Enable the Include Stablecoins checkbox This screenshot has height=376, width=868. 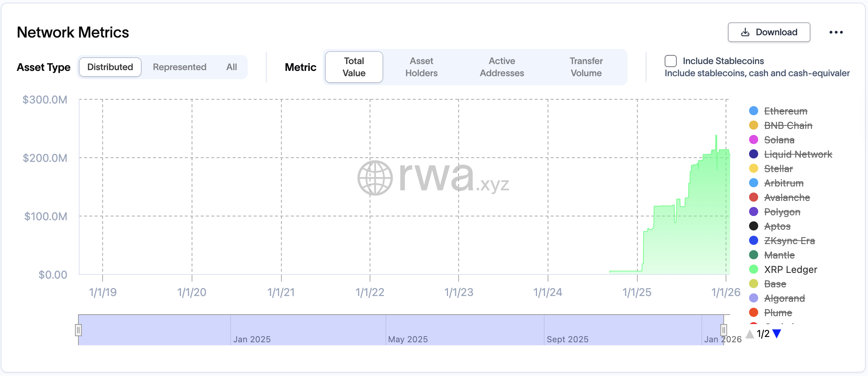click(x=671, y=61)
